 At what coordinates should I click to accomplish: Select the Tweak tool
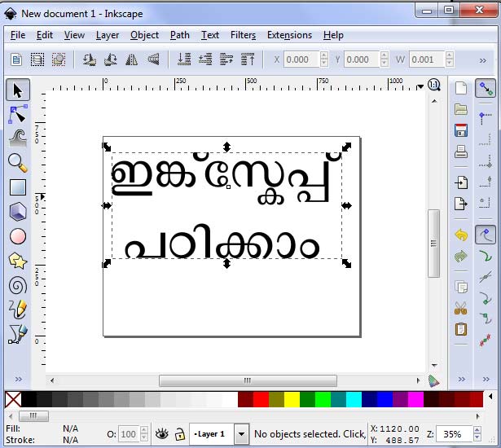pyautogui.click(x=18, y=138)
